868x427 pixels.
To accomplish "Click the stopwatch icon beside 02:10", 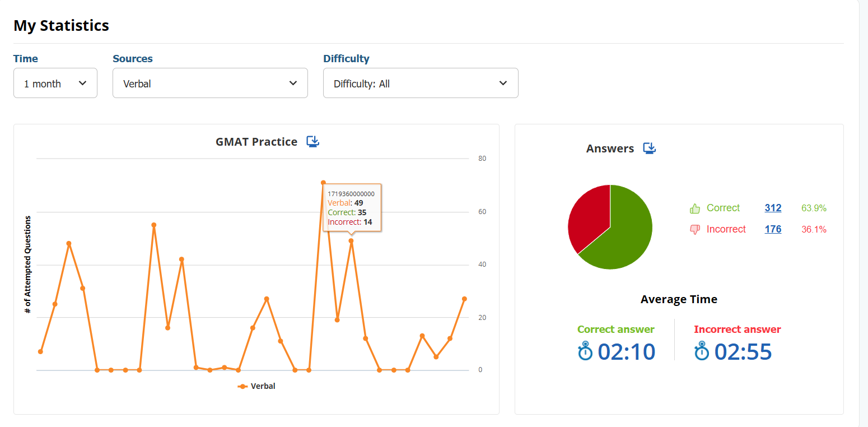I will click(x=585, y=351).
